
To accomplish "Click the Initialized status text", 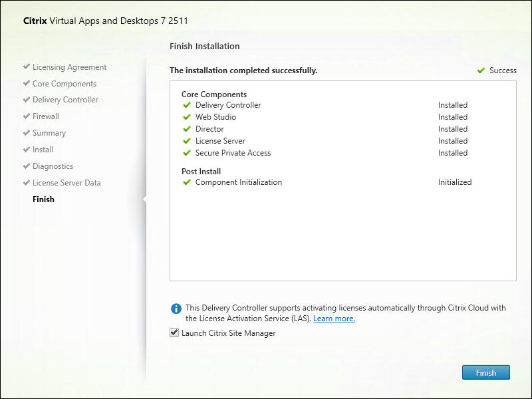I will pos(454,182).
